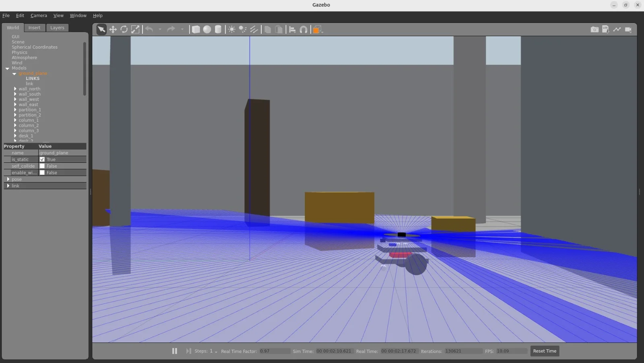Insert a sphere shape
The height and width of the screenshot is (363, 644).
pyautogui.click(x=207, y=29)
